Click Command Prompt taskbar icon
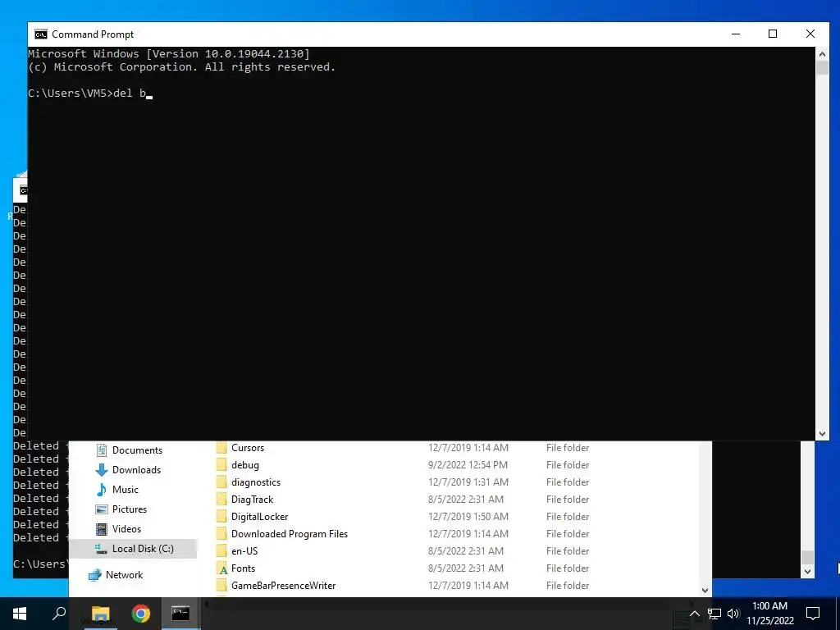840x630 pixels. pyautogui.click(x=180, y=614)
